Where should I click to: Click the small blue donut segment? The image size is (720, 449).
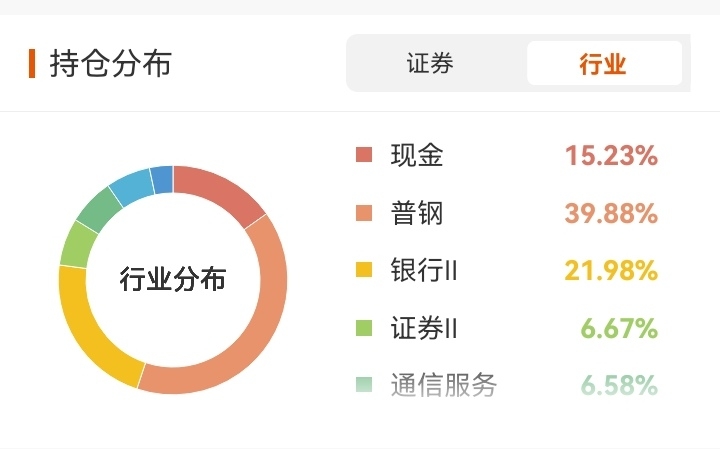pyautogui.click(x=163, y=180)
